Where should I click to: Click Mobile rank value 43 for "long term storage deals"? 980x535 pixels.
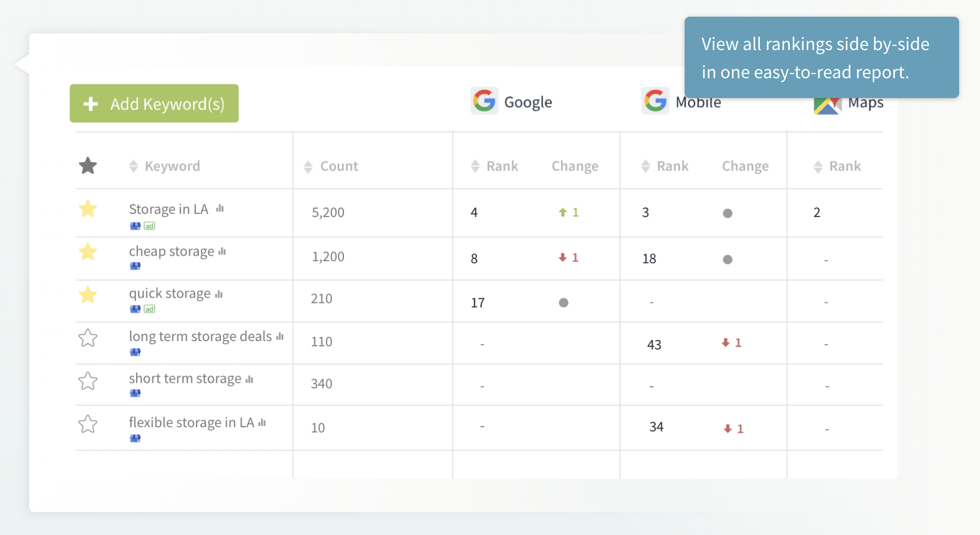coord(654,344)
